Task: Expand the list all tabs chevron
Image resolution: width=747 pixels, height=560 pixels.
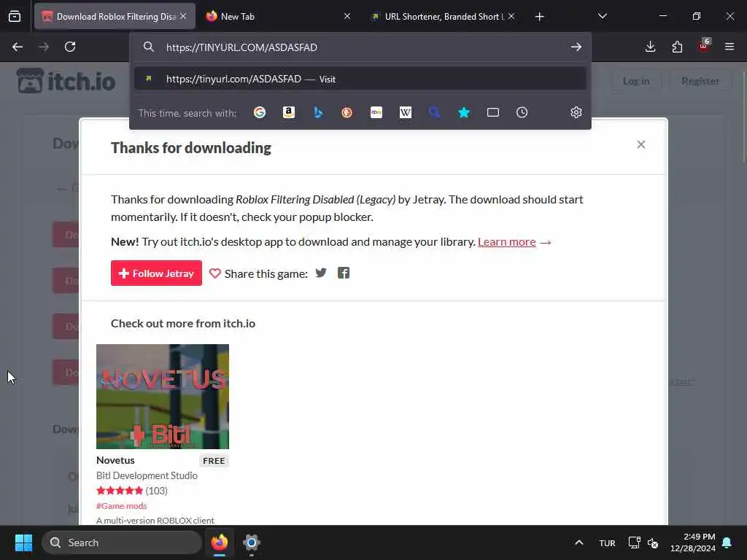Action: (603, 16)
